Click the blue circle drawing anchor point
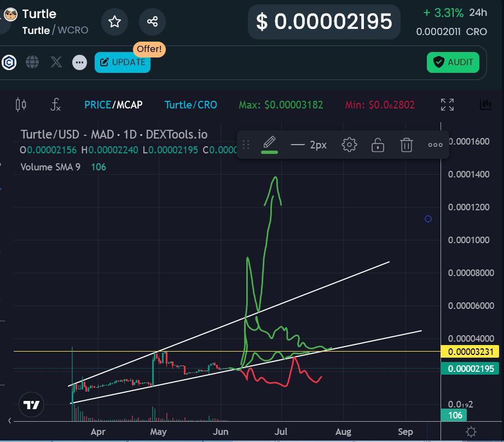This screenshot has height=442, width=504. coord(428,219)
